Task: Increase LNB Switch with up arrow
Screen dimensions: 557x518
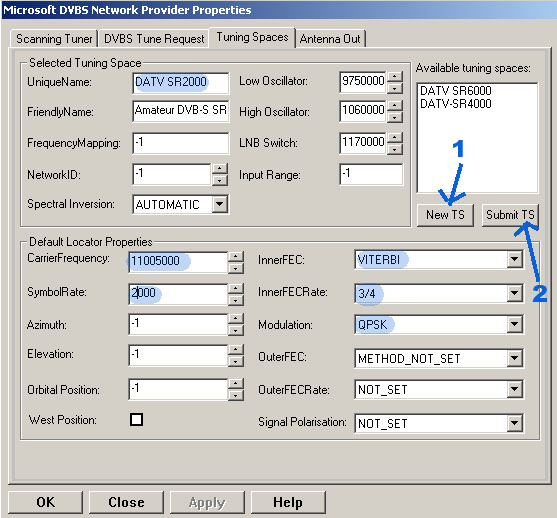Action: click(x=395, y=137)
